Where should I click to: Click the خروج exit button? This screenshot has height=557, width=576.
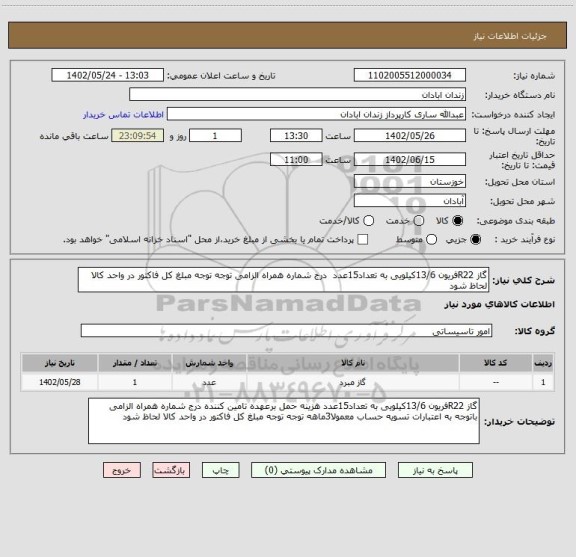point(122,470)
